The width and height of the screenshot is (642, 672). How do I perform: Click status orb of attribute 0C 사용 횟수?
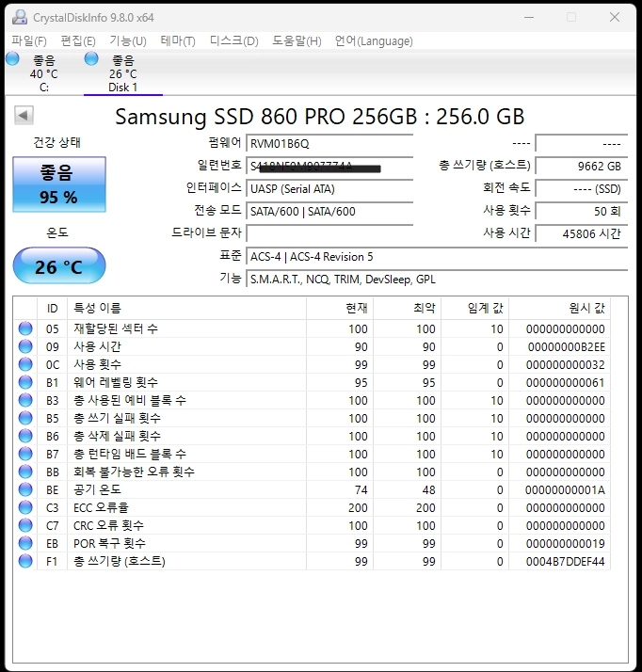tap(25, 365)
